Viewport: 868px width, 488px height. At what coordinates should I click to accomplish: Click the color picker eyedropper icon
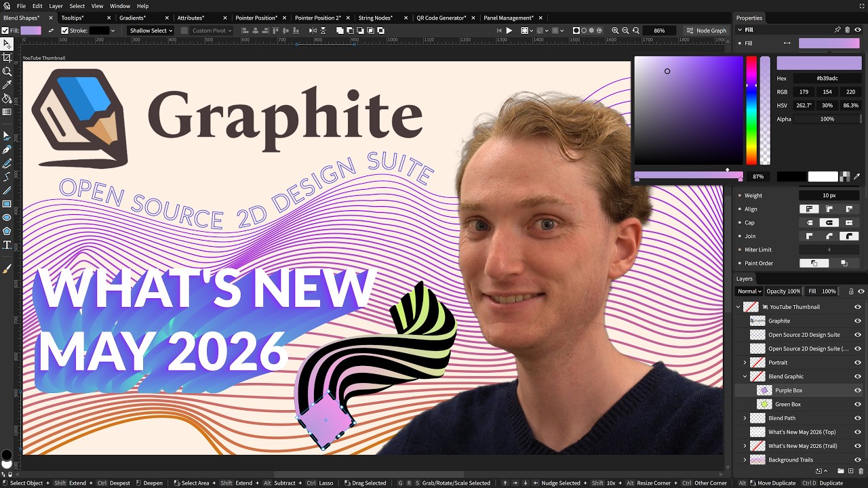(x=856, y=176)
